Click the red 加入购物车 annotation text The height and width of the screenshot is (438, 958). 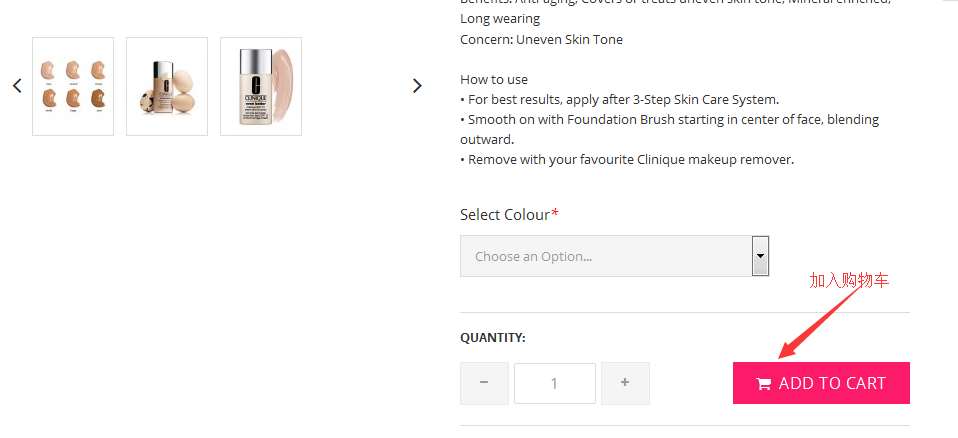tap(849, 281)
